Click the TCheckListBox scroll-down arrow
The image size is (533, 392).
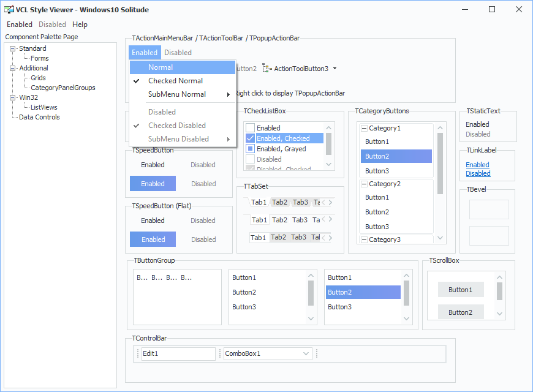pos(329,164)
